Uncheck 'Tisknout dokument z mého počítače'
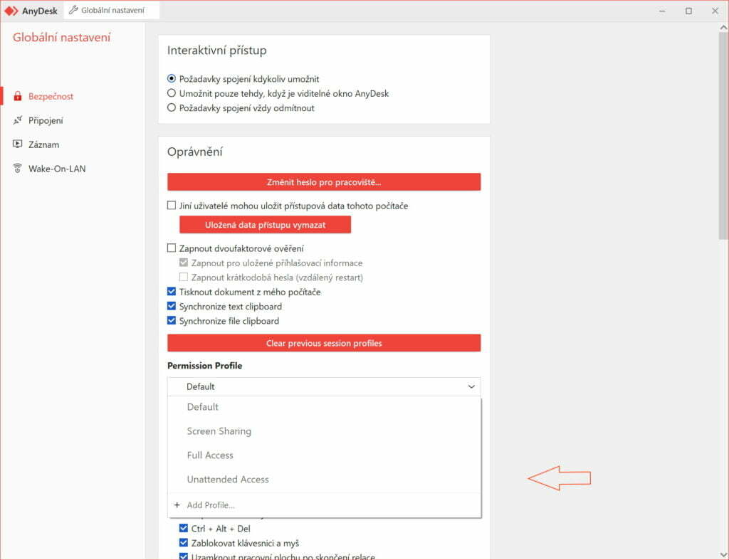Screen dimensions: 729x560 coord(172,292)
